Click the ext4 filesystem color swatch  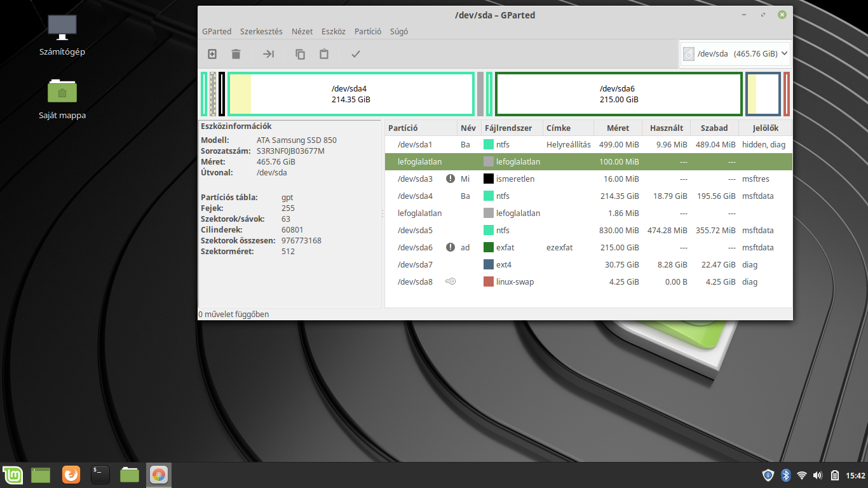click(x=489, y=264)
